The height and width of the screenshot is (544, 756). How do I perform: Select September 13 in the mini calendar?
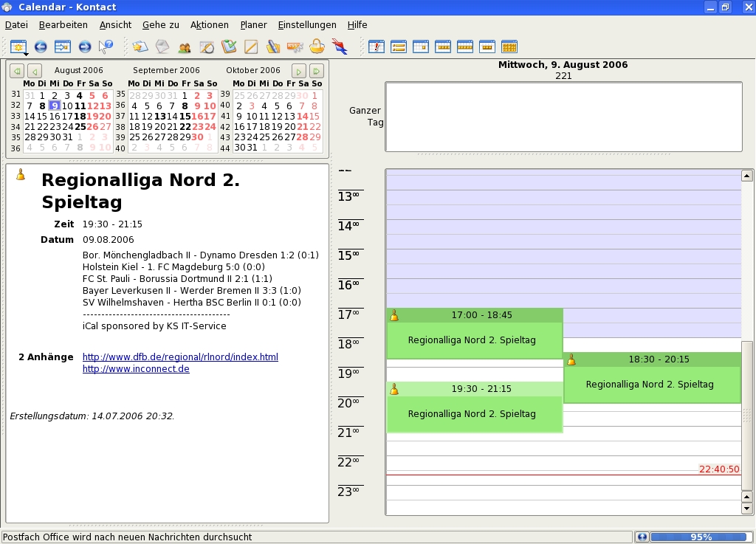159,116
